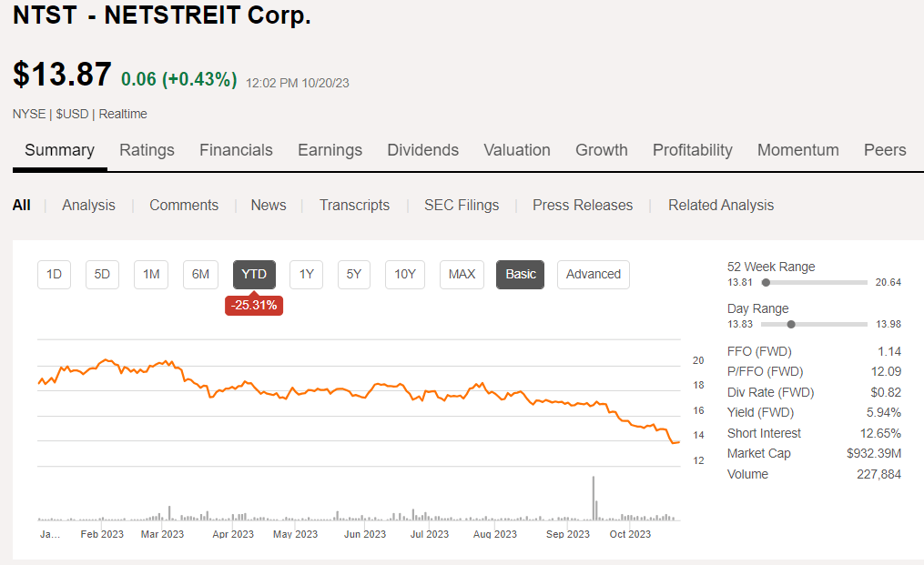The image size is (924, 565).
Task: View Press Releases for NTST
Action: [582, 205]
